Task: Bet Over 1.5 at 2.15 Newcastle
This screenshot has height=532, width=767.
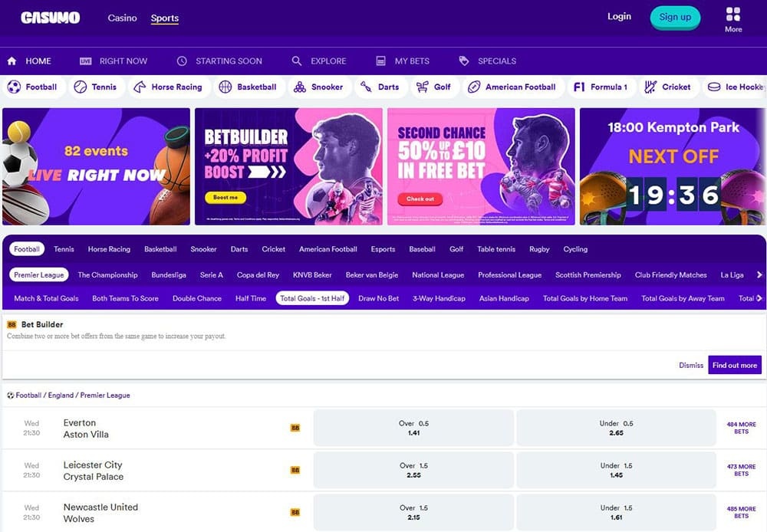Action: coord(414,512)
